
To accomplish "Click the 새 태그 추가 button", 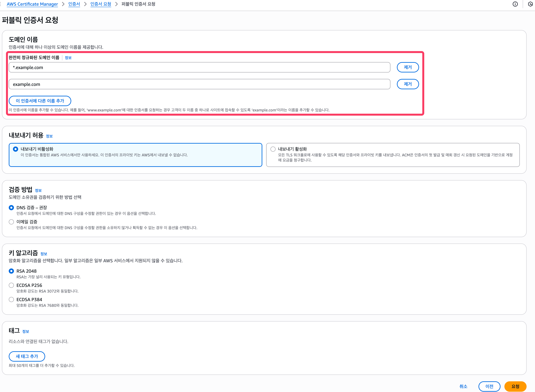I will click(27, 356).
